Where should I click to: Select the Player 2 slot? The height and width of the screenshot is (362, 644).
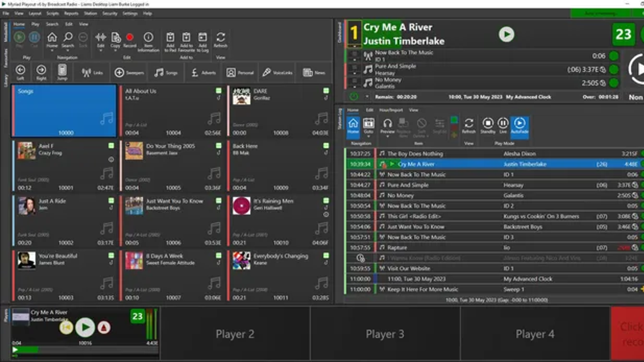[235, 334]
